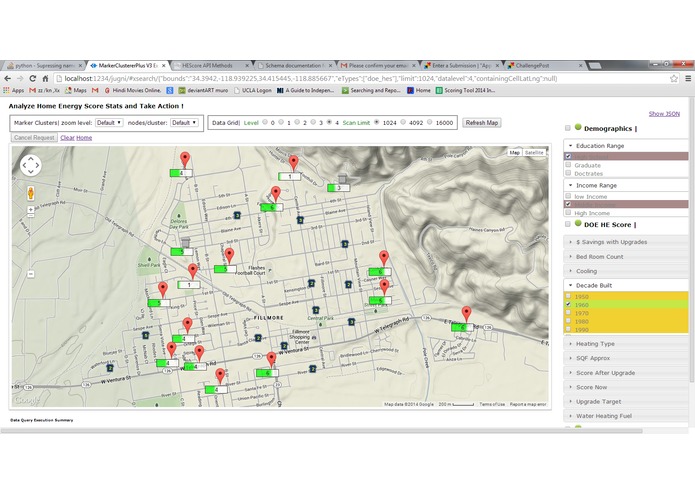Open the nodes/cluster Default dropdown
Screen dimensions: 695x494
(184, 123)
